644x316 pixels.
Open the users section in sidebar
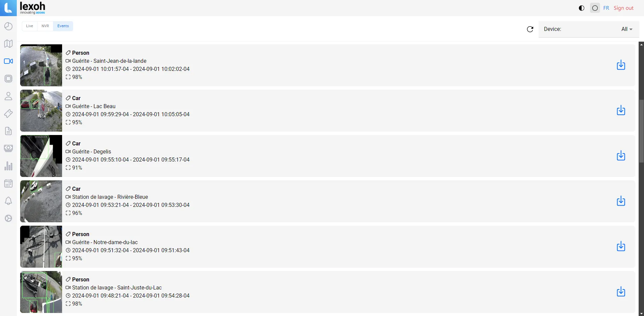pyautogui.click(x=8, y=96)
